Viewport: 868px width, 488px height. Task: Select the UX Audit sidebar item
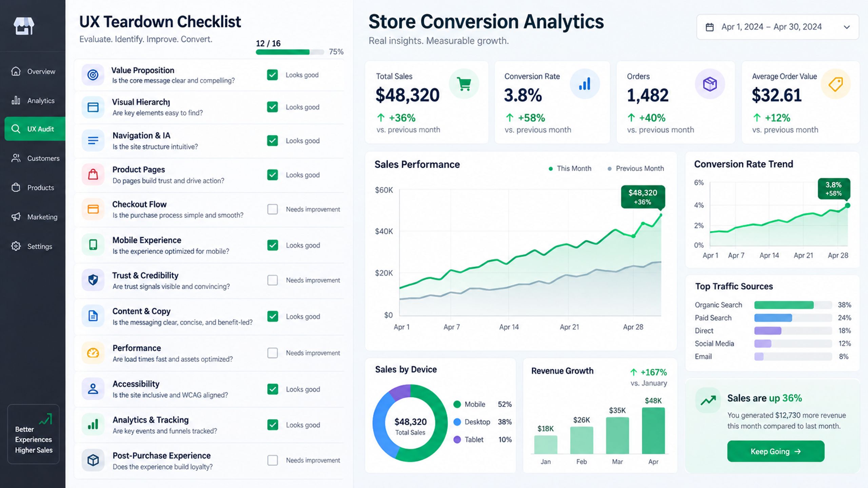pos(35,129)
